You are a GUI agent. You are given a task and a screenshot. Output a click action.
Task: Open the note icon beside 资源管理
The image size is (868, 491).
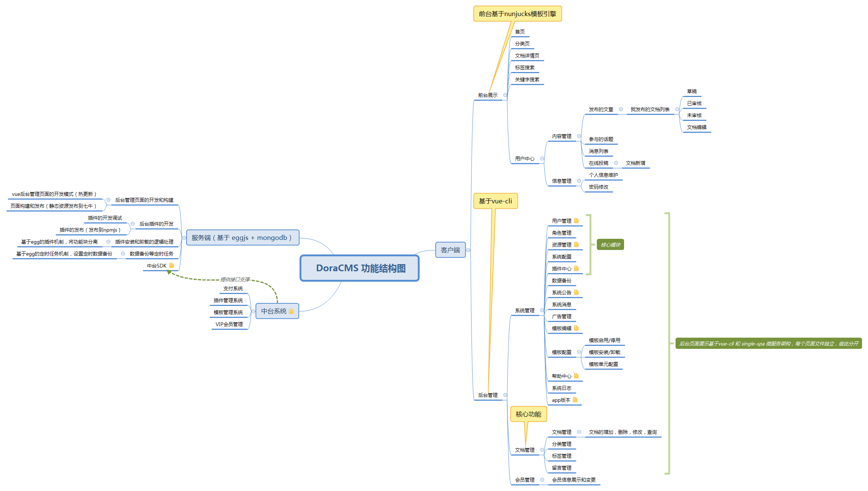576,244
